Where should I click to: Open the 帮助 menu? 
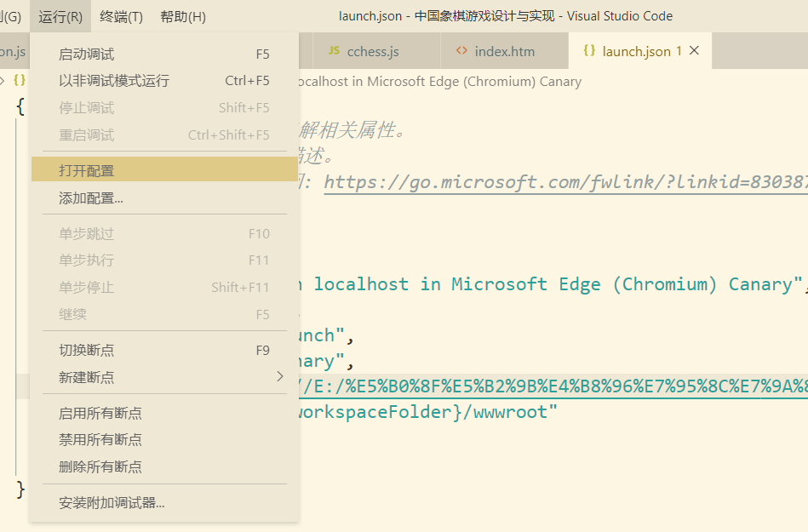click(181, 15)
